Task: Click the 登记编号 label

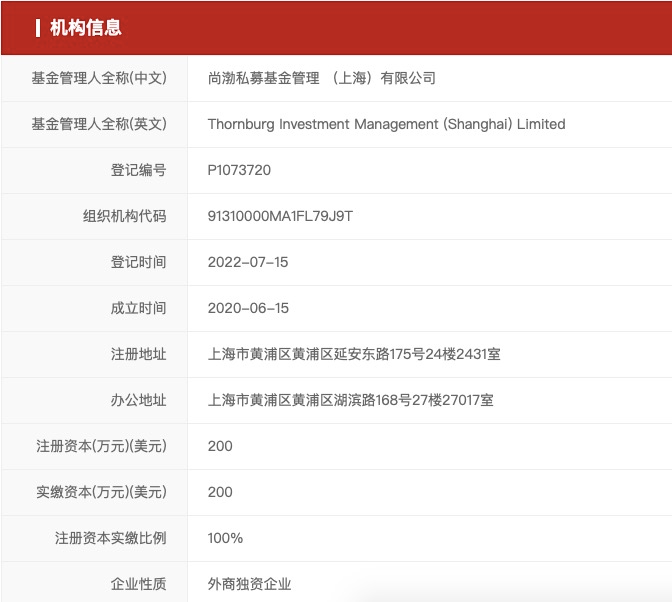Action: (x=138, y=170)
